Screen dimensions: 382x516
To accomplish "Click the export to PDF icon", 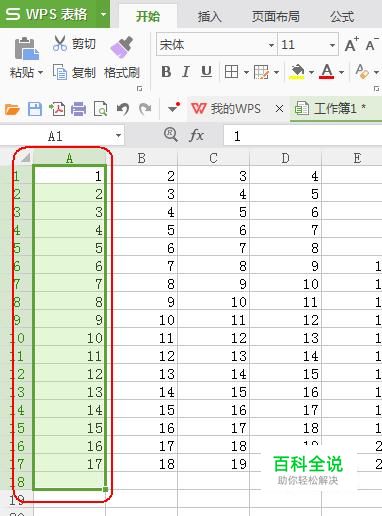I will (57, 109).
